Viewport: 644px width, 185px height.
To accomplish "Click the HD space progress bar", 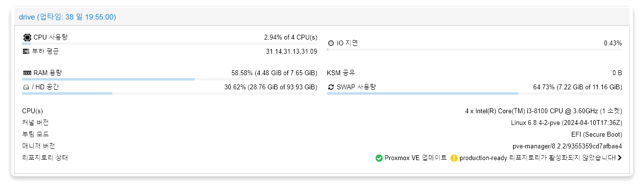I will [x=170, y=93].
